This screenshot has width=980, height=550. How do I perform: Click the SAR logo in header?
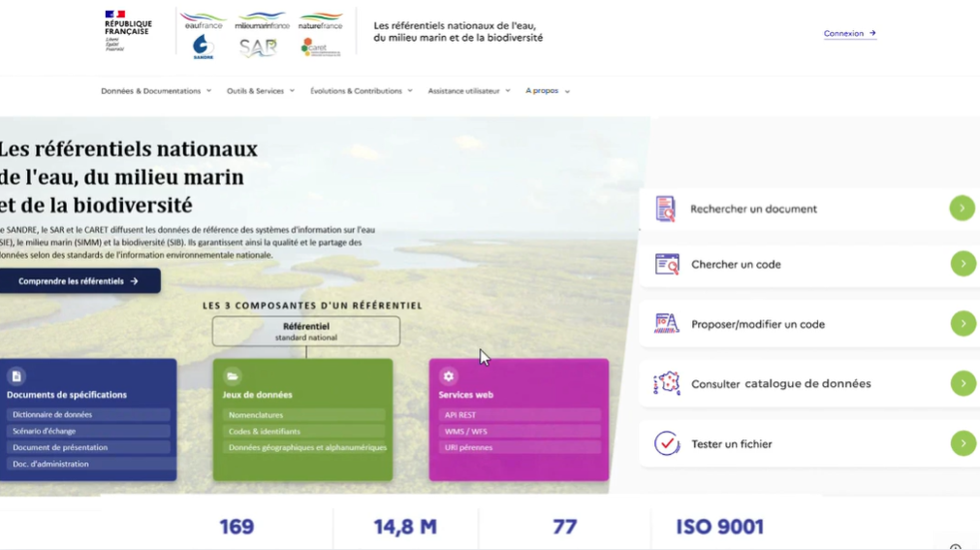point(258,48)
